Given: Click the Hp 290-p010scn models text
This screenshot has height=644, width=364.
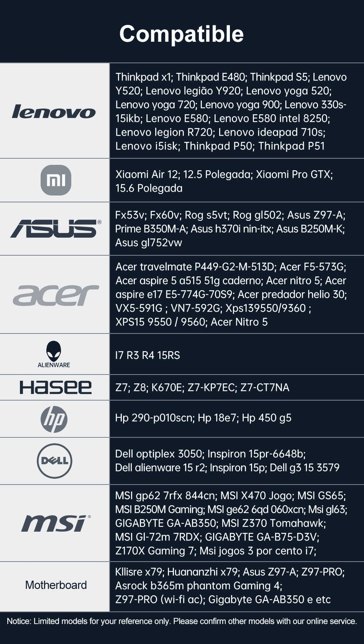Looking at the screenshot, I should coord(203,417).
